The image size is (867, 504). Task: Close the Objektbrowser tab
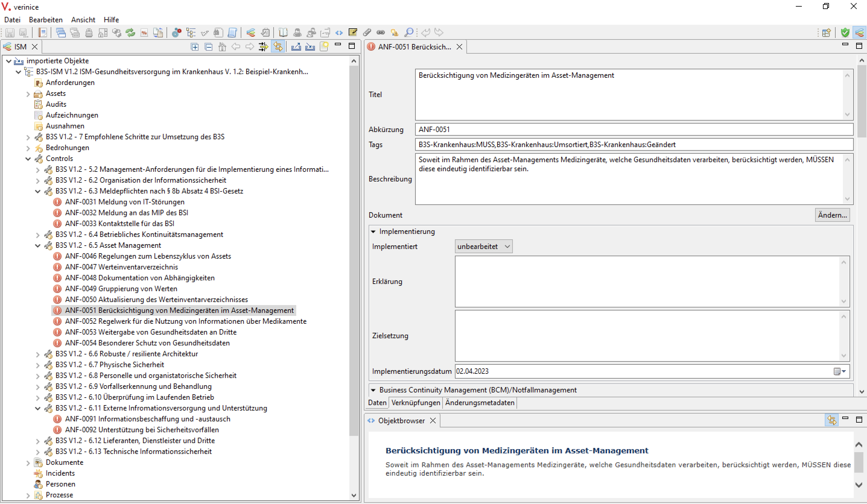(433, 421)
